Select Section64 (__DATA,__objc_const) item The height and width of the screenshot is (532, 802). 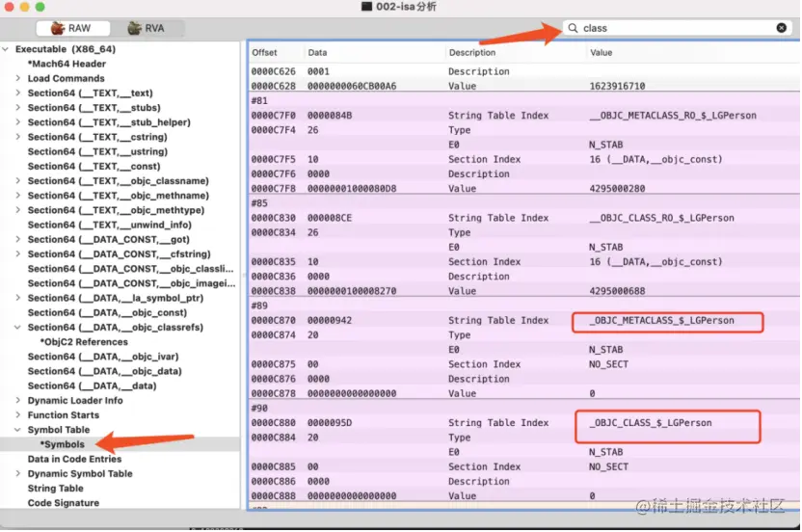pos(107,313)
